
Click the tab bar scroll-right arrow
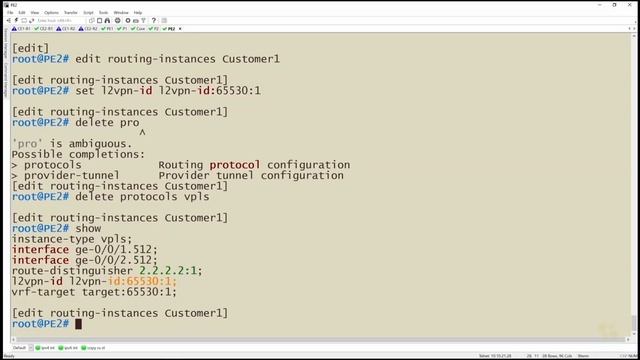(x=634, y=29)
